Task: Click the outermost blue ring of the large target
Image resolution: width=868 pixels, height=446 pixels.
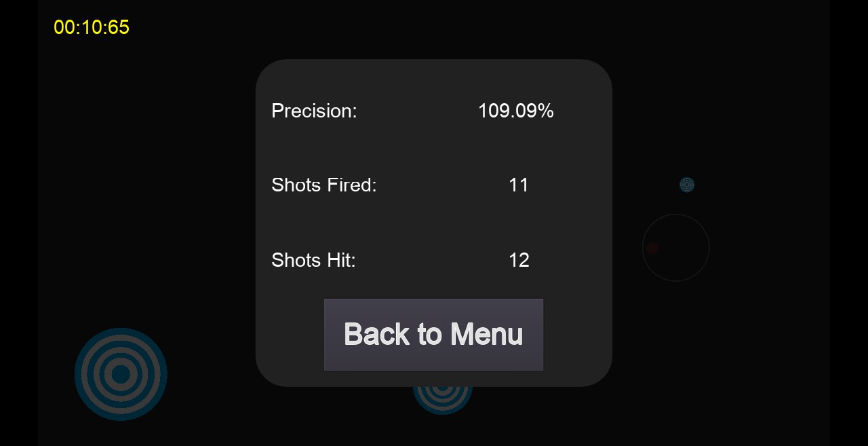Action: click(x=79, y=374)
